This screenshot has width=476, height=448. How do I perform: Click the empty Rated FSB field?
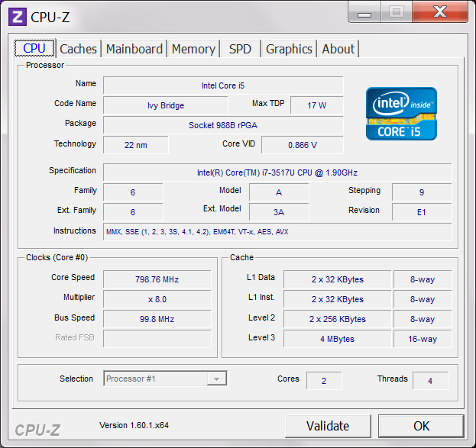click(157, 339)
